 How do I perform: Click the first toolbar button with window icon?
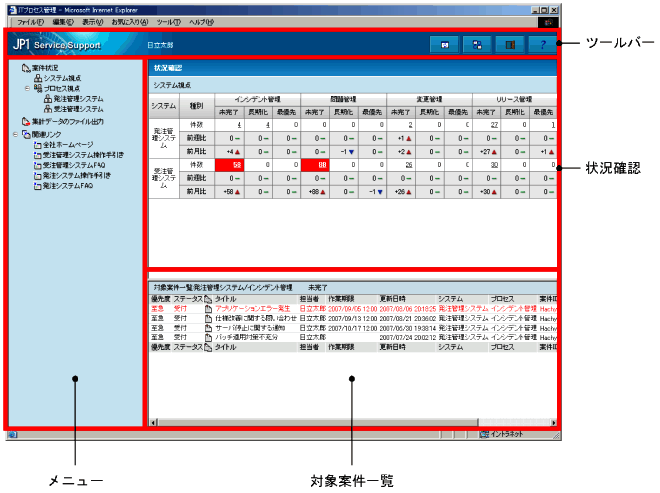tap(444, 45)
